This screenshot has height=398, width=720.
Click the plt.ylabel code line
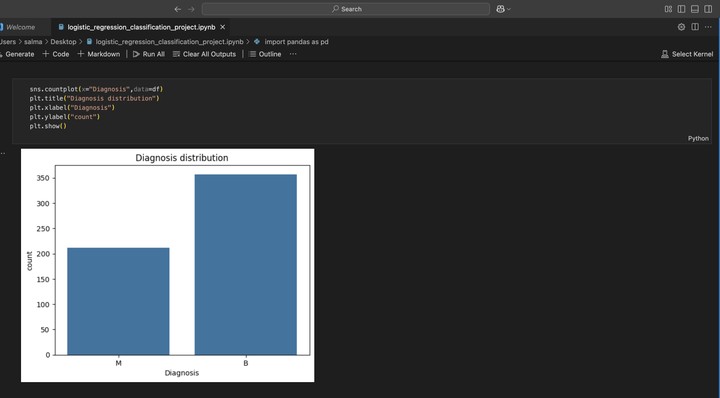click(65, 117)
